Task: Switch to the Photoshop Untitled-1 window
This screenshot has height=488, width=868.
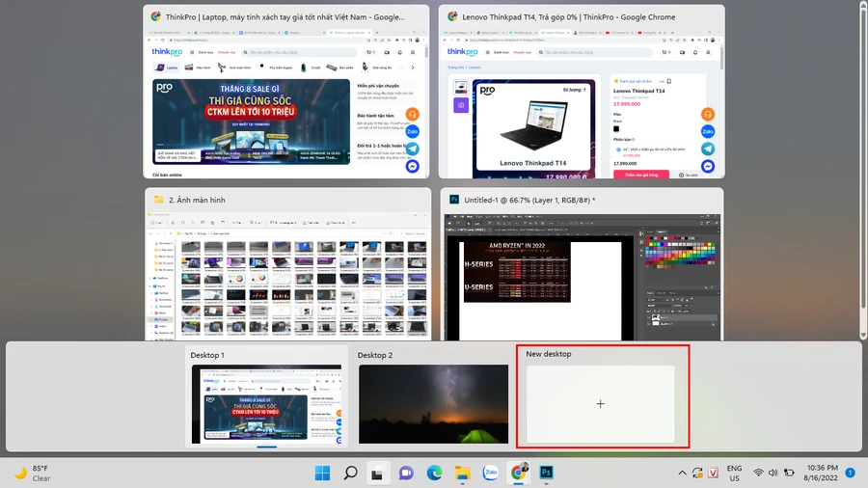Action: point(582,264)
